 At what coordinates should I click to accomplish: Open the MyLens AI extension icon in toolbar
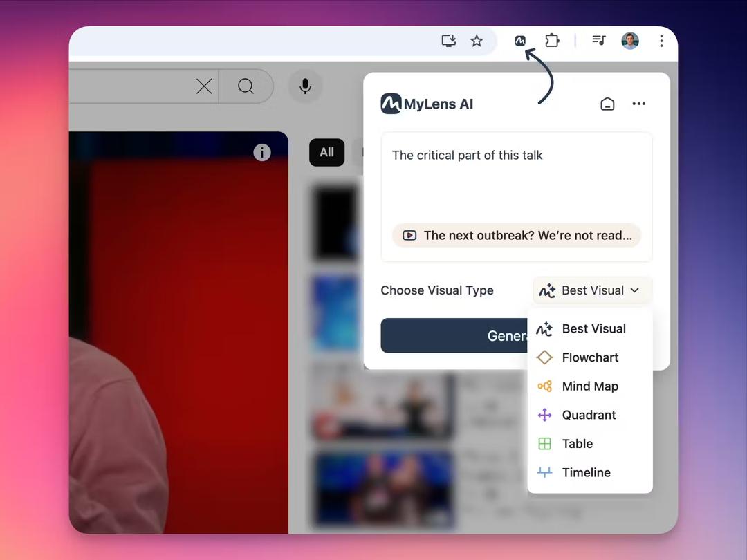tap(520, 41)
